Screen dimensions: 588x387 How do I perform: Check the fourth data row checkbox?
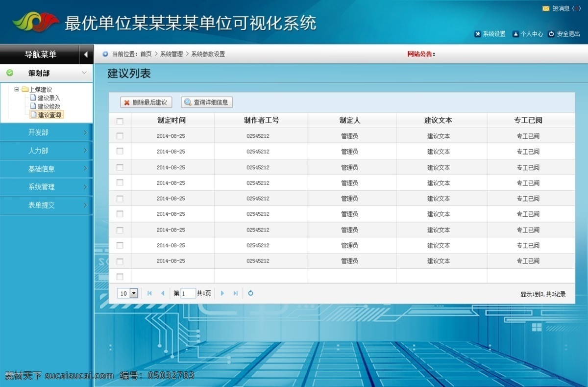point(120,182)
